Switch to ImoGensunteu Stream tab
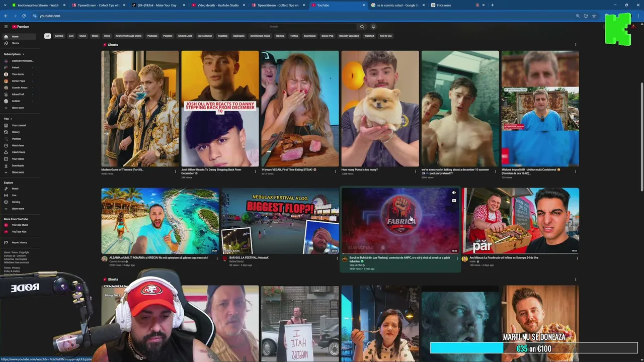Image resolution: width=644 pixels, height=362 pixels. click(x=38, y=5)
